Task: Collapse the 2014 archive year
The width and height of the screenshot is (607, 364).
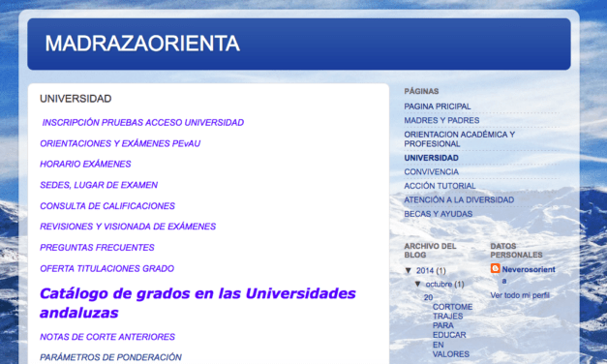Action: (408, 271)
